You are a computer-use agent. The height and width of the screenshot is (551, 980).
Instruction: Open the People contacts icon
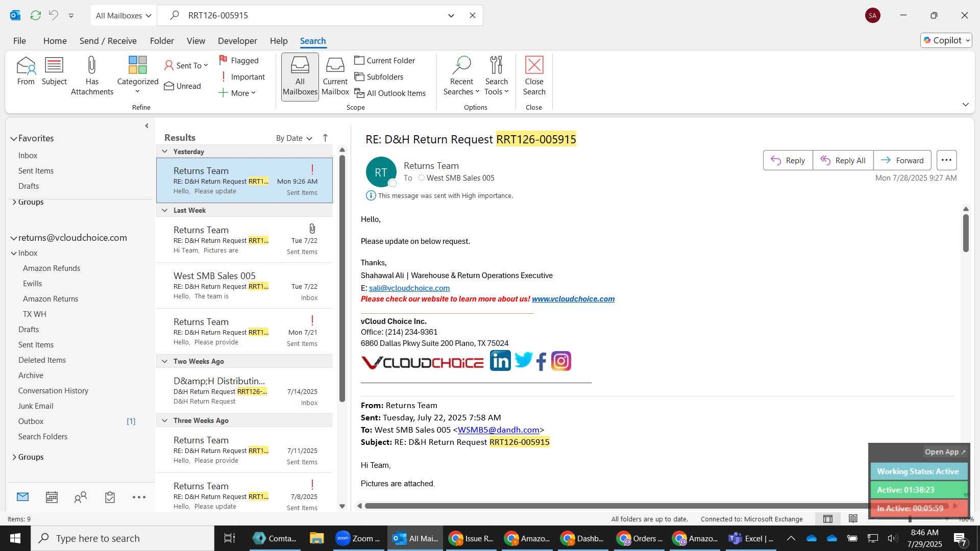(81, 497)
